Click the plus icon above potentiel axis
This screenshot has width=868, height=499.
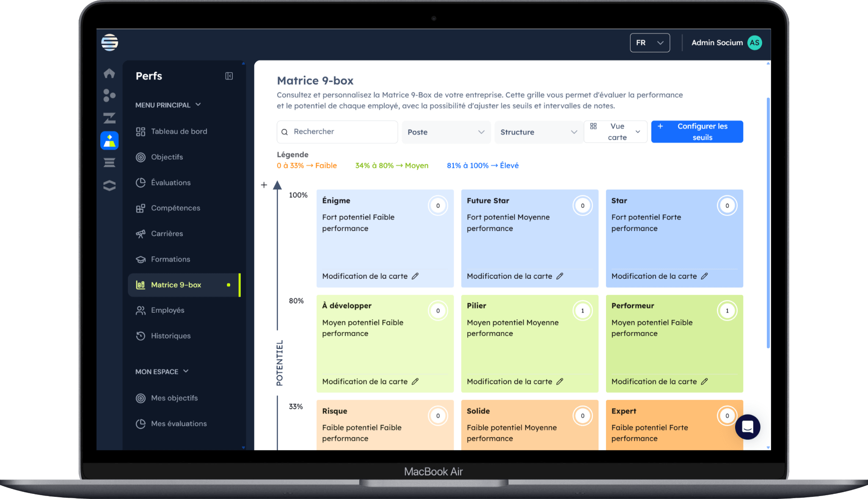(x=264, y=185)
